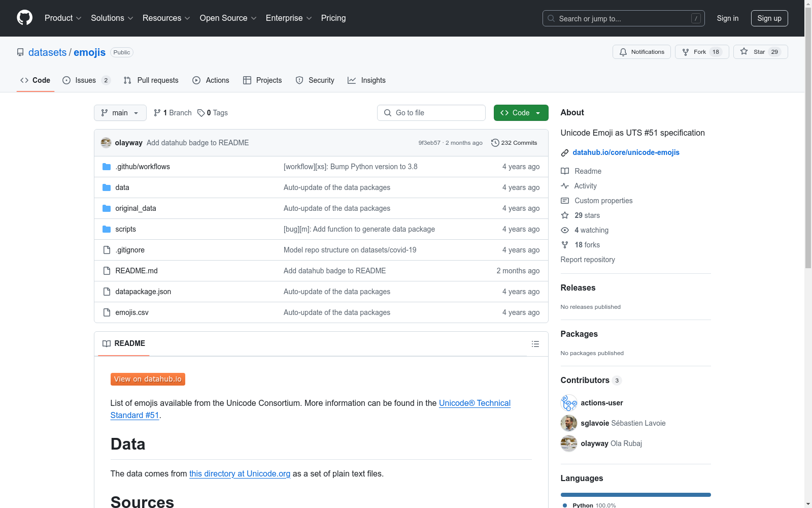This screenshot has height=508, width=812.
Task: Open the datasets owner link
Action: point(47,52)
